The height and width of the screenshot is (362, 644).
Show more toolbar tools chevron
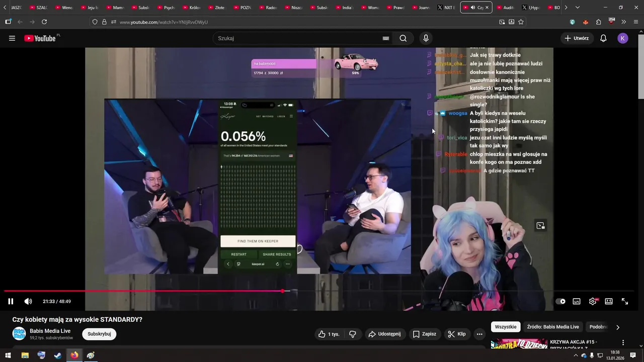tap(623, 22)
